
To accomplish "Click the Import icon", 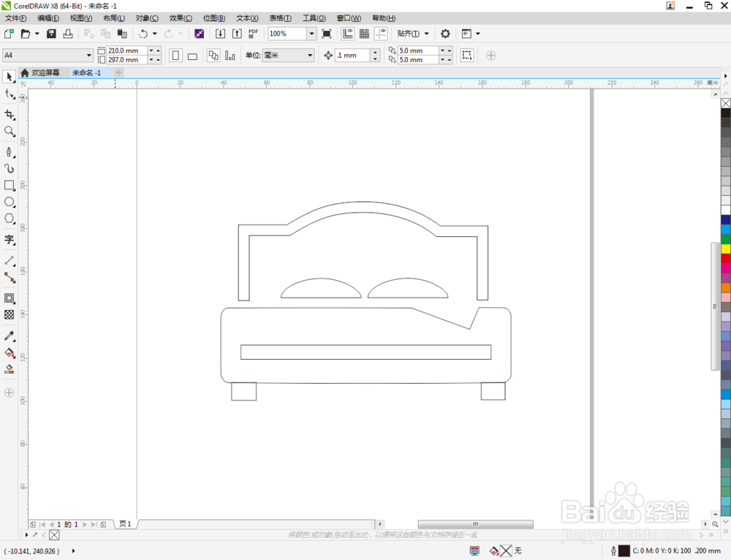I will click(220, 34).
